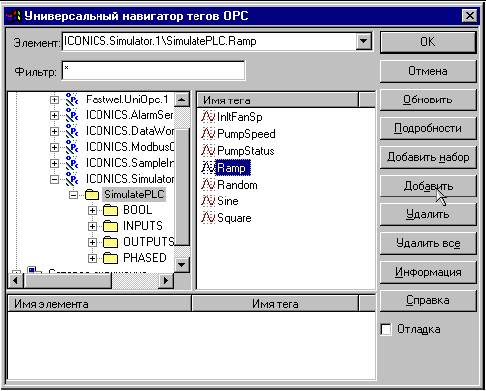Click the OPC server icon beside Fastwel.UniOpc.1
Viewport: 486px width, 391px height.
coord(72,99)
